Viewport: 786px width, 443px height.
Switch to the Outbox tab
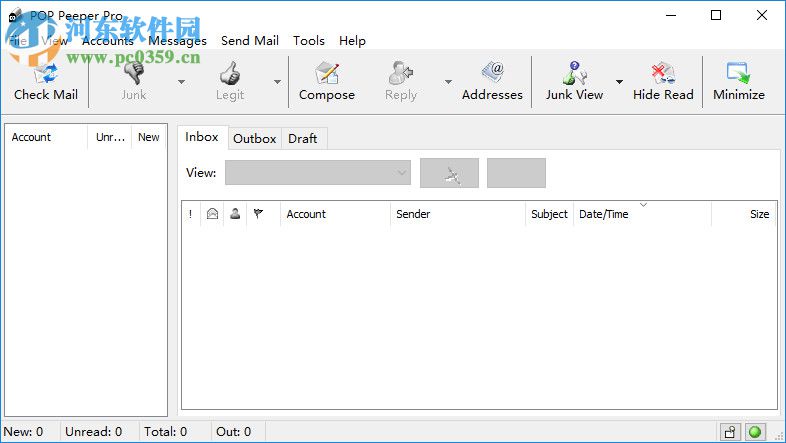255,138
